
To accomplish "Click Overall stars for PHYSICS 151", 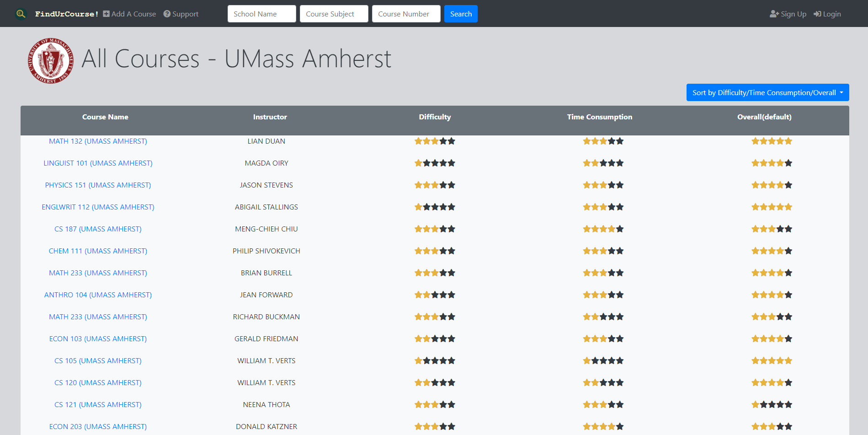I will pos(772,185).
